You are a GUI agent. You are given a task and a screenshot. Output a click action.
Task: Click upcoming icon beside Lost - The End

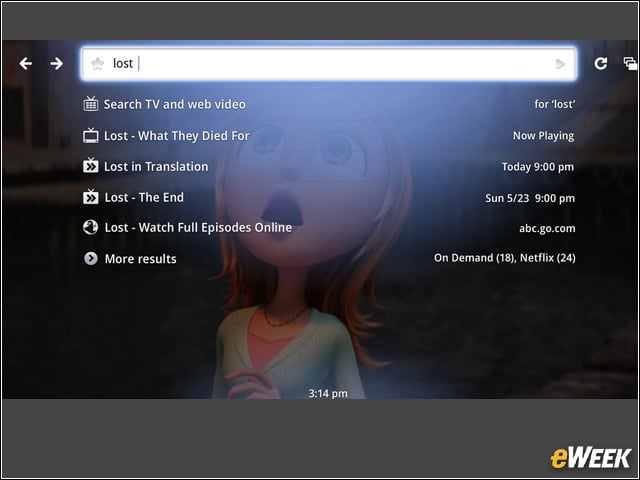click(91, 197)
